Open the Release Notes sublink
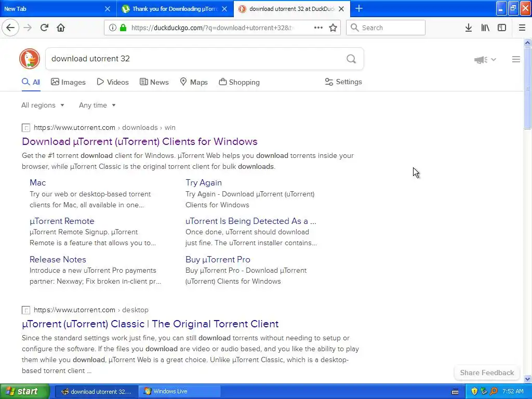 (x=58, y=260)
